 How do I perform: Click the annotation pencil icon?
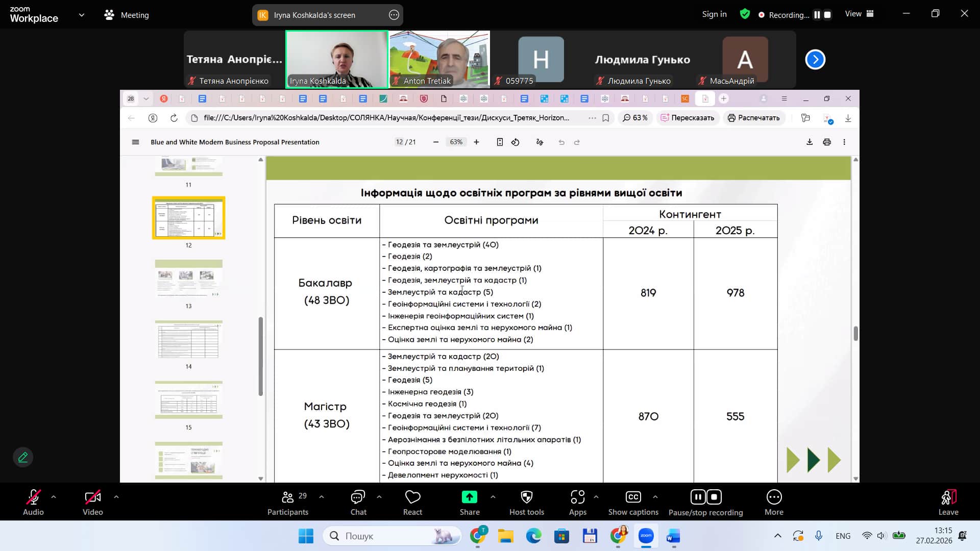point(23,457)
